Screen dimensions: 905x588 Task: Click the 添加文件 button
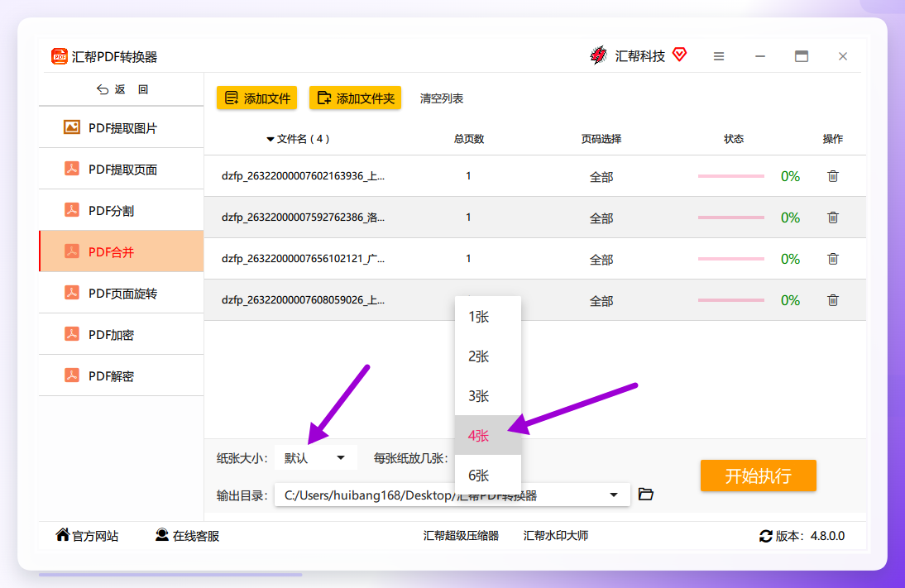(x=256, y=98)
